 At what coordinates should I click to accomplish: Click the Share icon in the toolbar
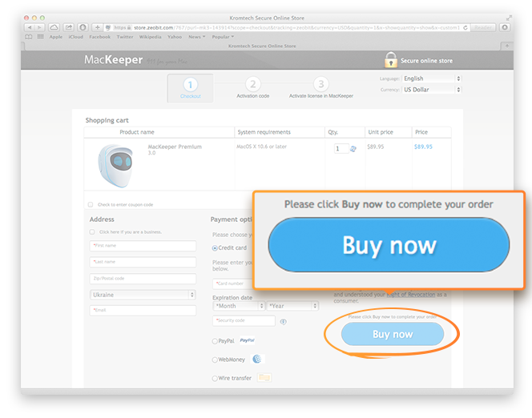[69, 27]
